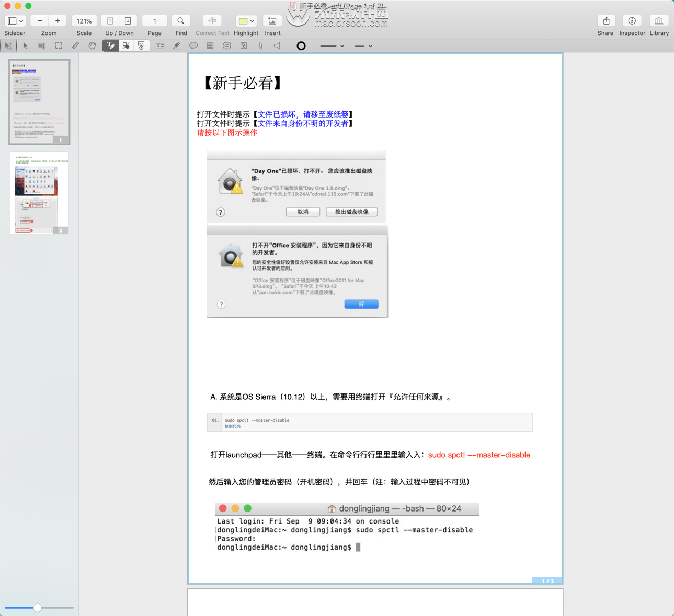Click the 复制代码 link
Screen dimensions: 674x616
tap(233, 426)
